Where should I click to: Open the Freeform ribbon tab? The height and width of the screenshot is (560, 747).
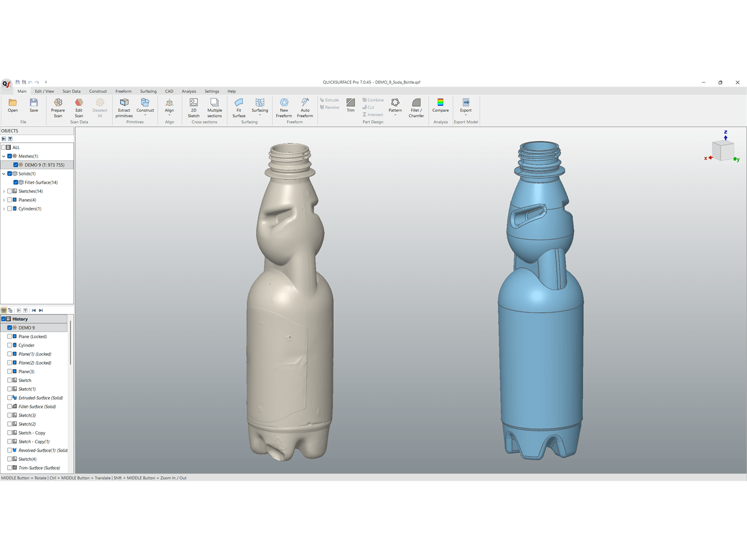(x=123, y=91)
